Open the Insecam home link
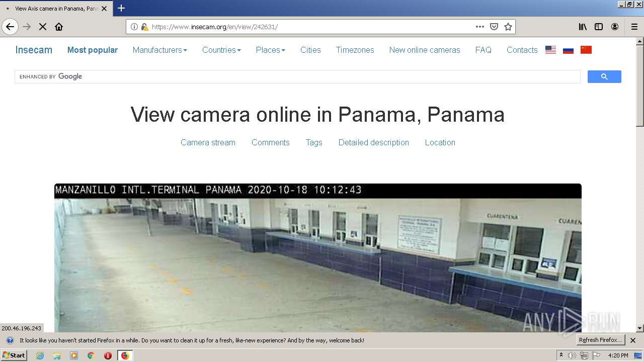Screen dimensions: 644x362 coord(34,50)
